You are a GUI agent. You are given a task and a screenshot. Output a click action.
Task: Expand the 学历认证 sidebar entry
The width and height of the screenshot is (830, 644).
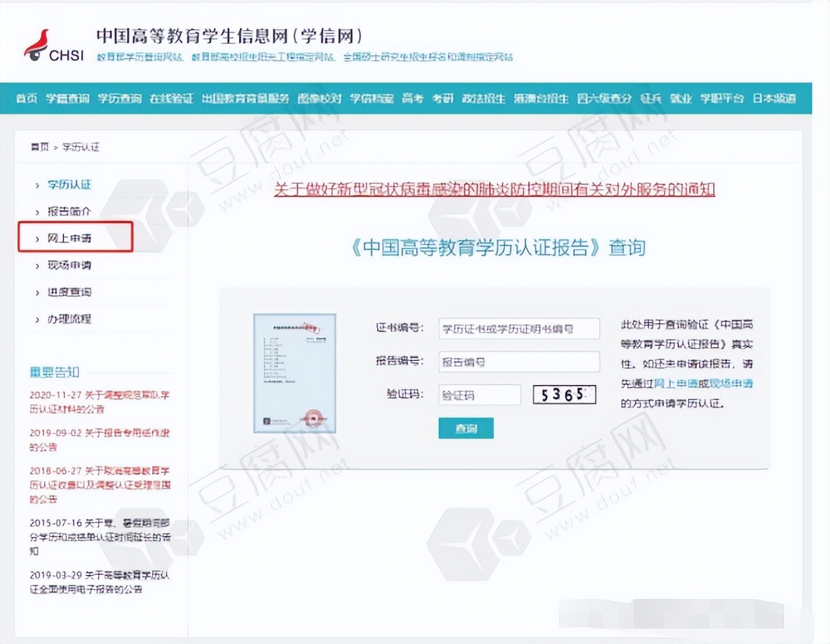coord(69,185)
